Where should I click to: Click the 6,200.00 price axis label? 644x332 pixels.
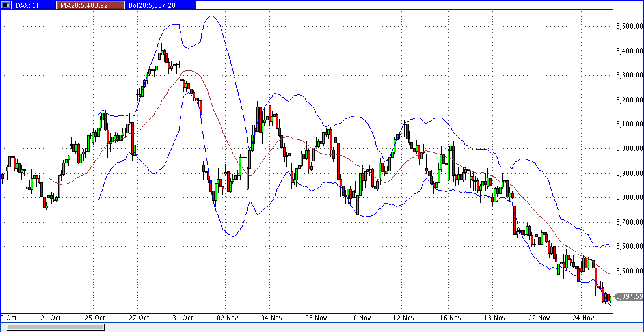coord(629,100)
